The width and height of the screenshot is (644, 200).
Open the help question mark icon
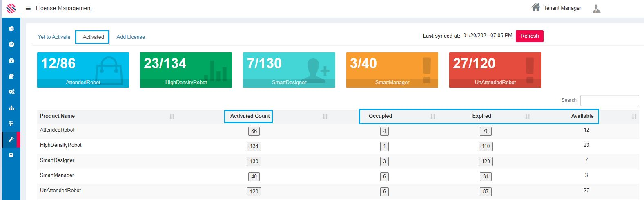11,155
